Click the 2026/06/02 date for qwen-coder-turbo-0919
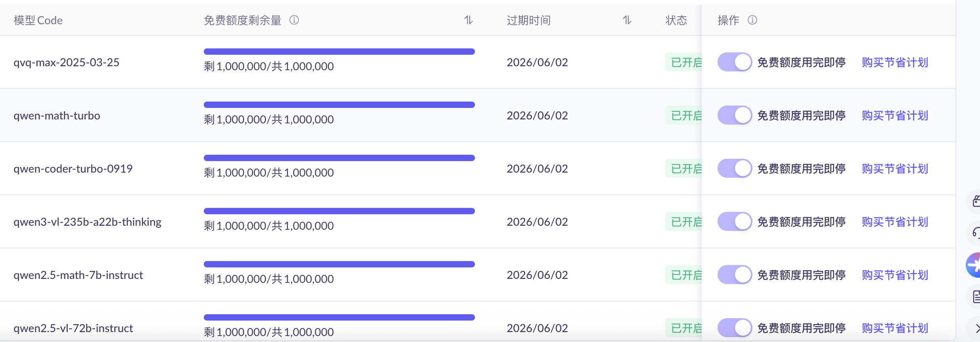Viewport: 980px width, 342px height. click(537, 169)
